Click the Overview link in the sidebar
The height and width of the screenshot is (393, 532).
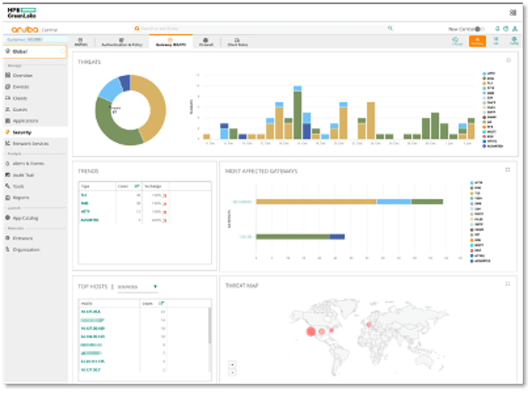click(25, 75)
